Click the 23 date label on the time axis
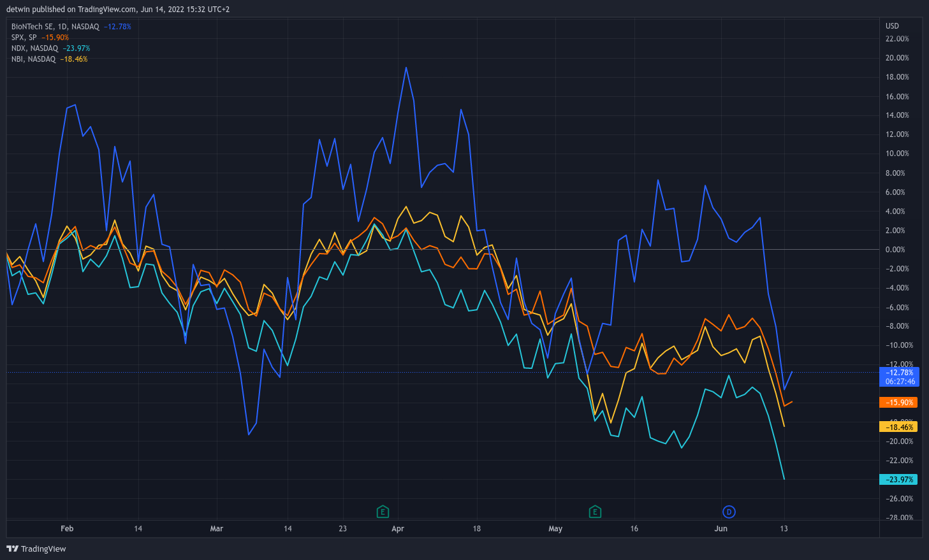Image resolution: width=929 pixels, height=560 pixels. pos(343,529)
